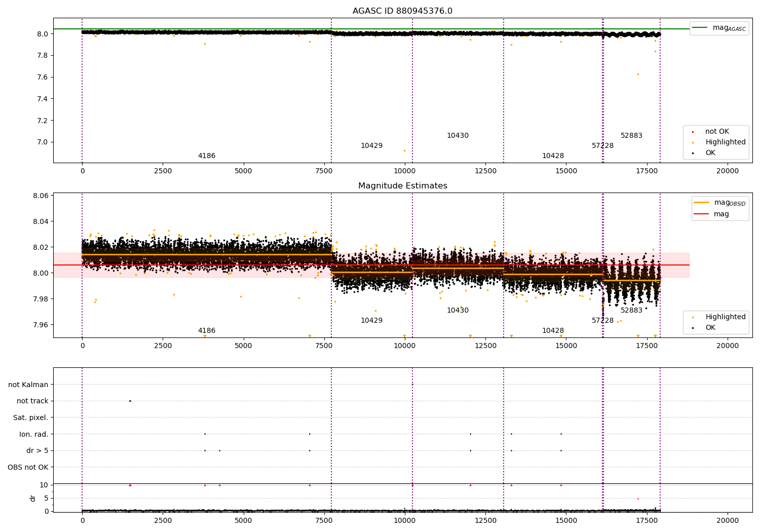Click the 'dr > 5' row label
760x532 pixels.
click(37, 451)
